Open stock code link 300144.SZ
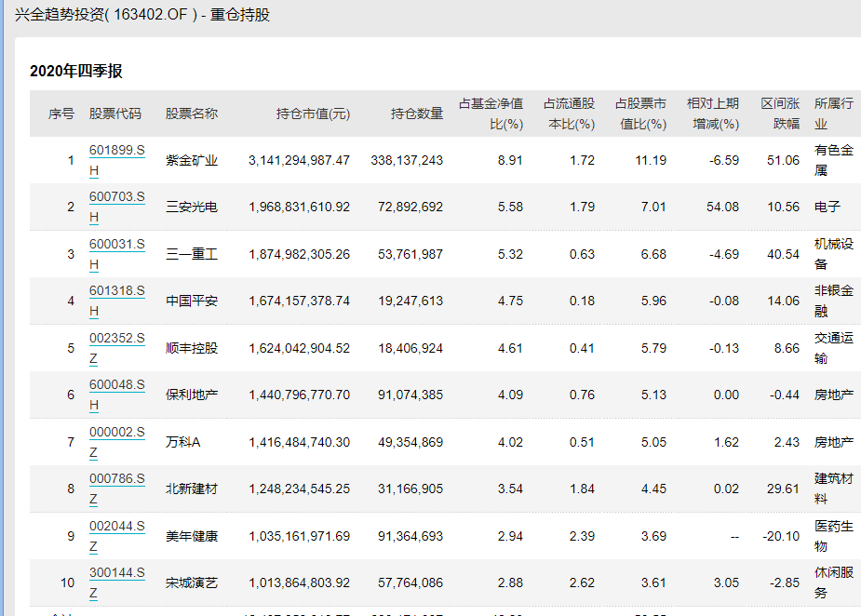Viewport: 861px width, 616px height. pyautogui.click(x=117, y=583)
